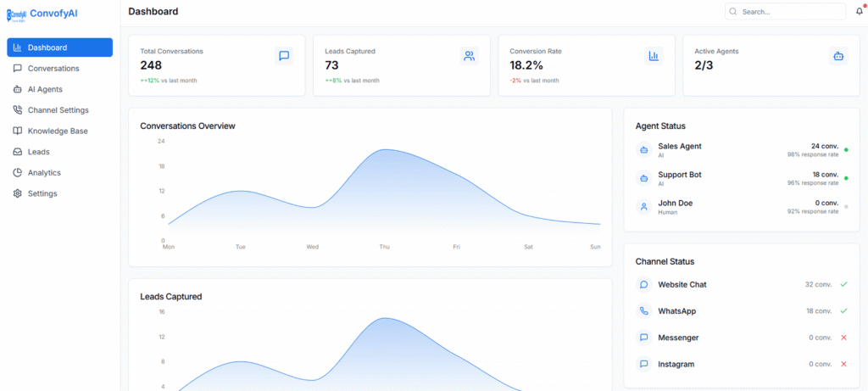Click the Active Agents robot icon

click(838, 56)
